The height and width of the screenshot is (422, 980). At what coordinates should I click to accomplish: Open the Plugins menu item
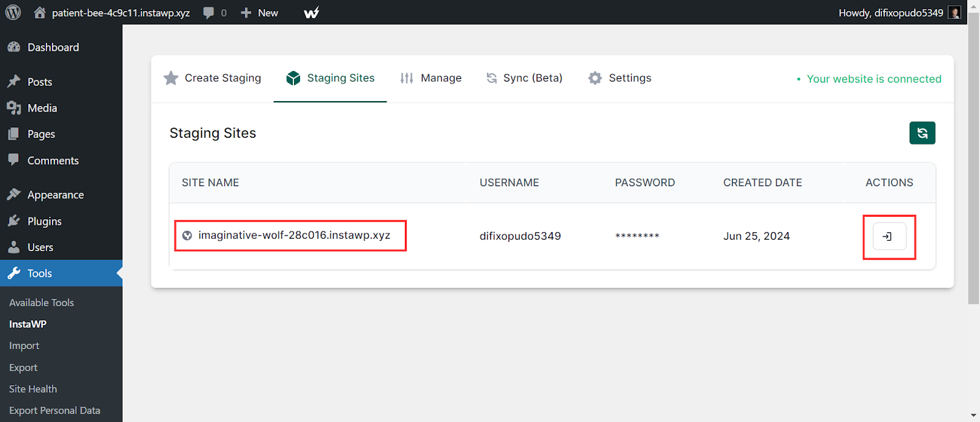click(61, 220)
